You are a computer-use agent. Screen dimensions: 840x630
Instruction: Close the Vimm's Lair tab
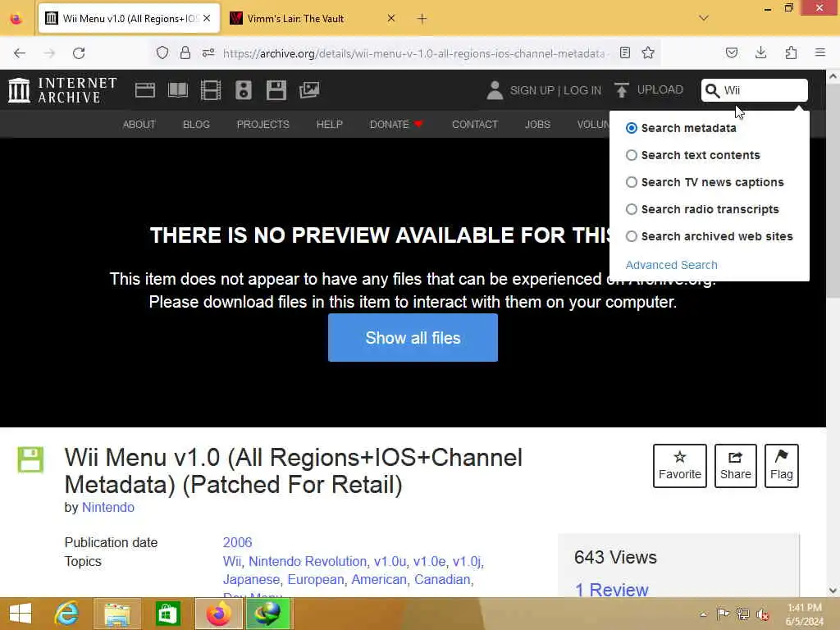(391, 18)
